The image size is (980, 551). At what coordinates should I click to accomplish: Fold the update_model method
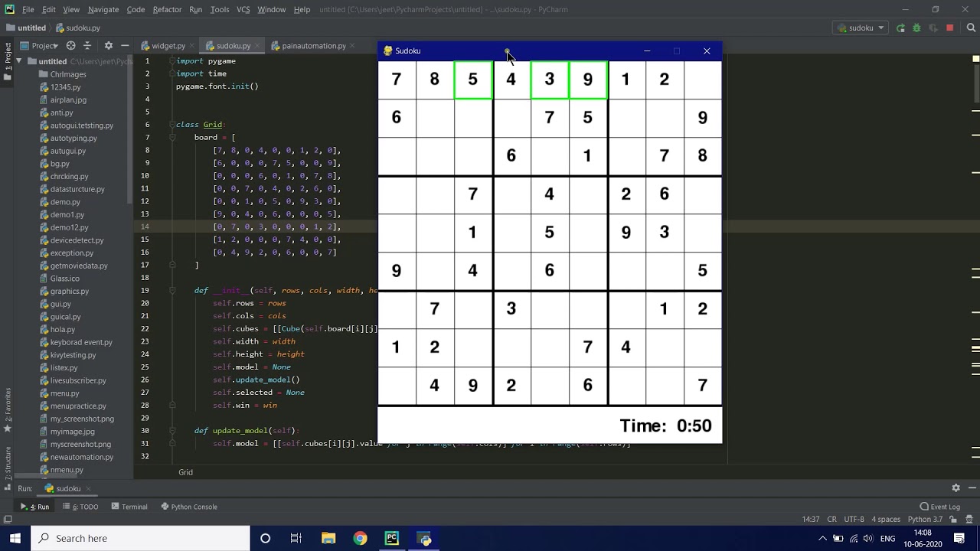[171, 431]
